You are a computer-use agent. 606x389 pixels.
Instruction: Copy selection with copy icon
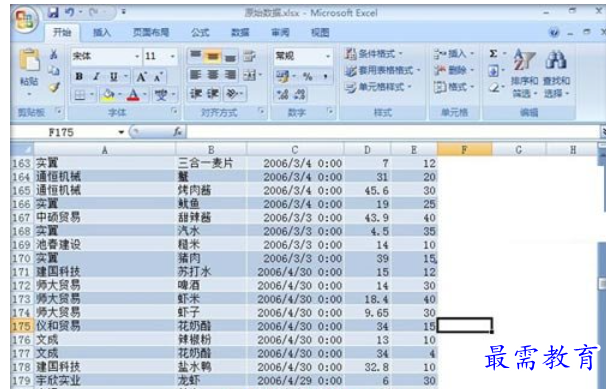pos(54,70)
